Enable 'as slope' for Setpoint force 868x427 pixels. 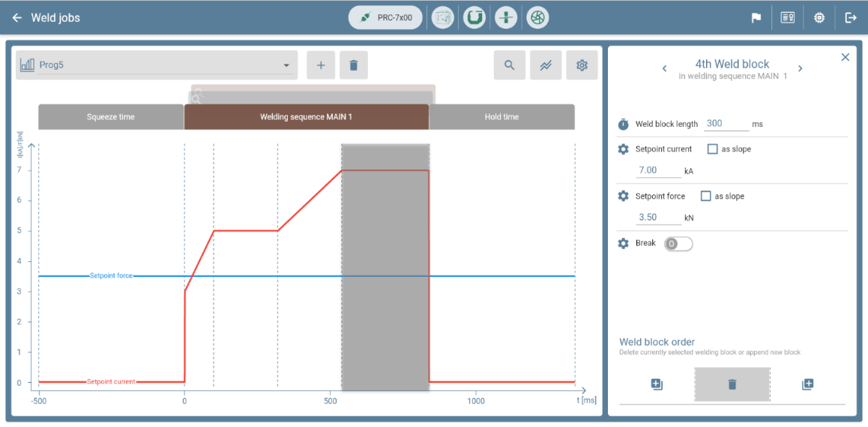705,197
